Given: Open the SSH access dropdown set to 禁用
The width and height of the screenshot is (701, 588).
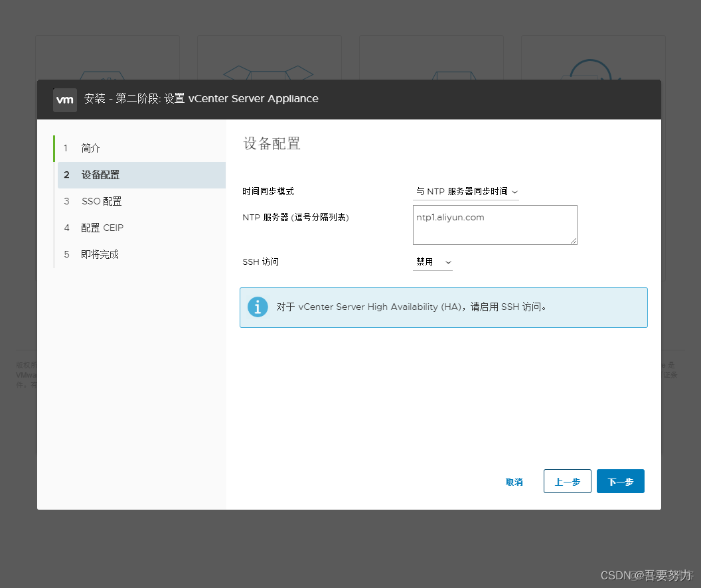Looking at the screenshot, I should coord(433,262).
